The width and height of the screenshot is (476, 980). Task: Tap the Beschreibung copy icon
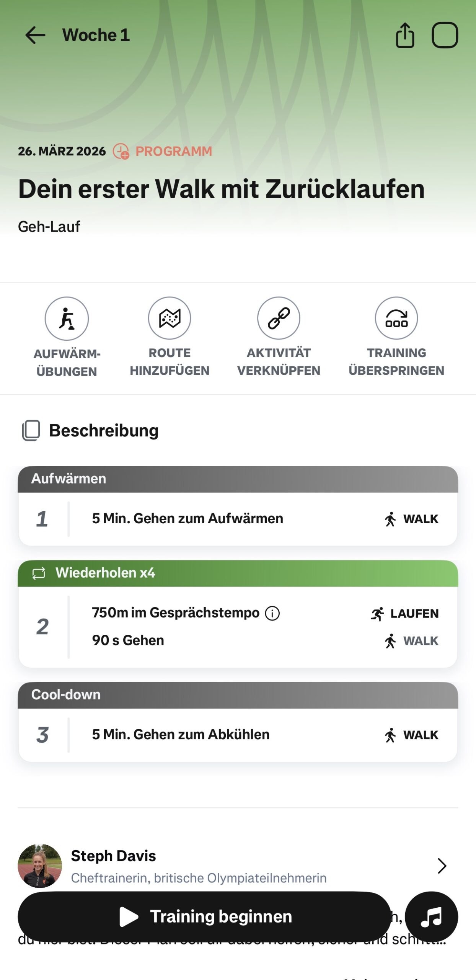point(31,431)
